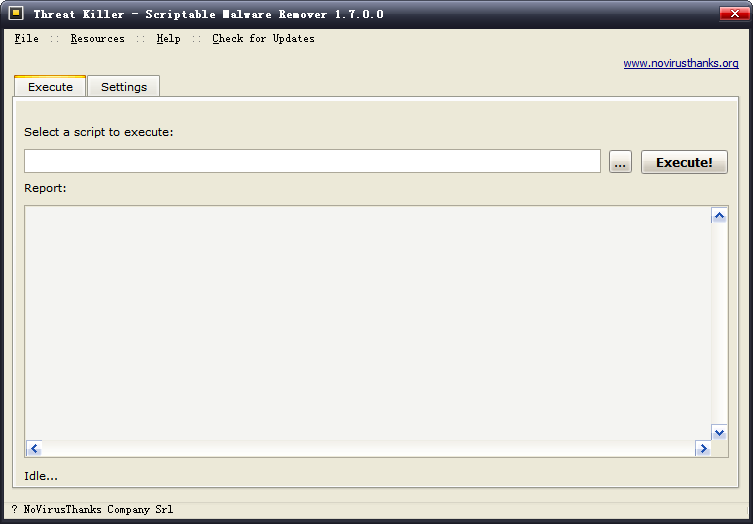Switch to the Settings tab
This screenshot has width=753, height=524.
click(x=124, y=87)
